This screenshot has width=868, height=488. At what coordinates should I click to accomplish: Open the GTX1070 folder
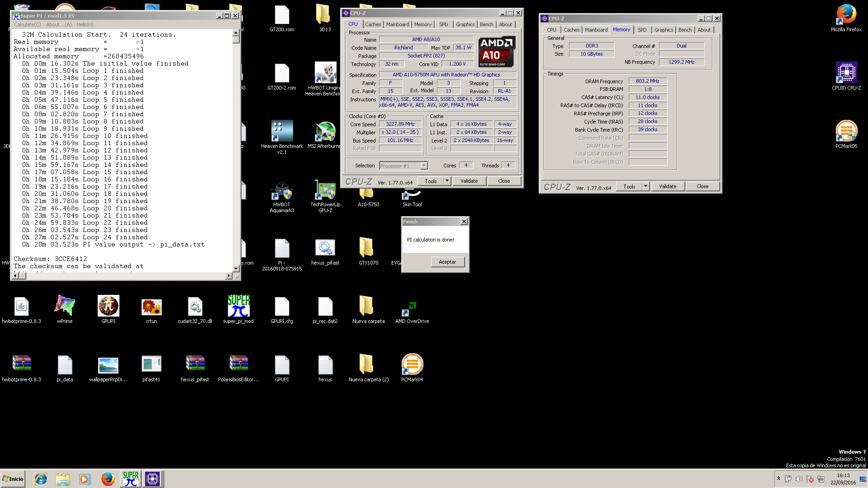(368, 251)
